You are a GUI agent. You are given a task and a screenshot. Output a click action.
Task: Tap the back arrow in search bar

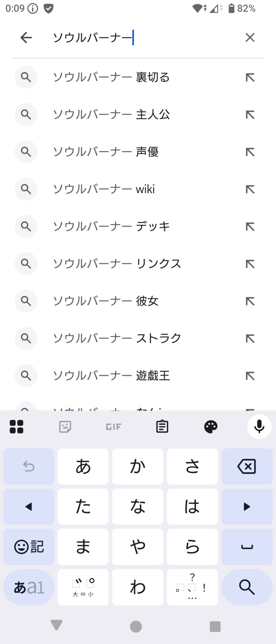click(x=26, y=38)
